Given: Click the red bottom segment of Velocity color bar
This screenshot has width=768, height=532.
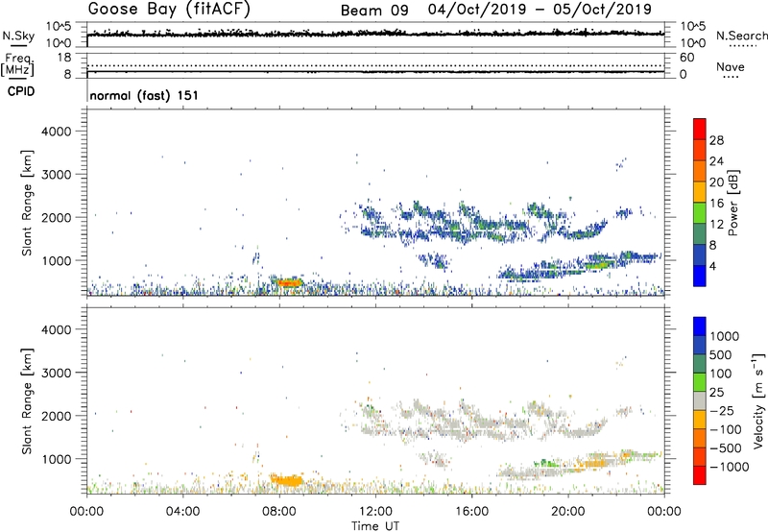Looking at the screenshot, I should point(700,475).
